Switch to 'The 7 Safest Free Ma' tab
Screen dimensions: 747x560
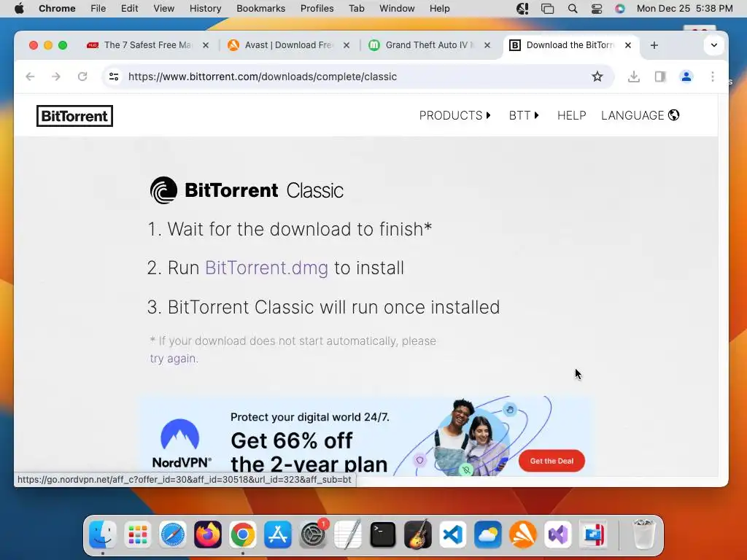(147, 45)
